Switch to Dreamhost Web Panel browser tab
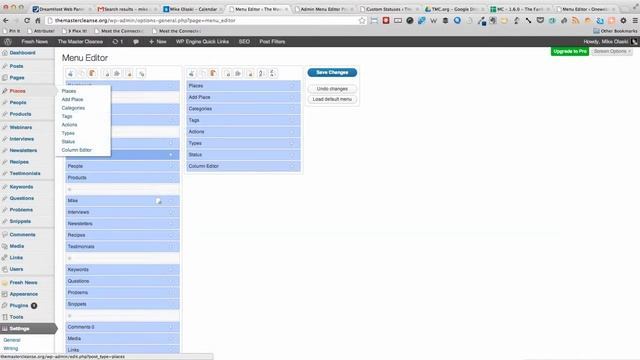The height and width of the screenshot is (360, 640). point(62,9)
